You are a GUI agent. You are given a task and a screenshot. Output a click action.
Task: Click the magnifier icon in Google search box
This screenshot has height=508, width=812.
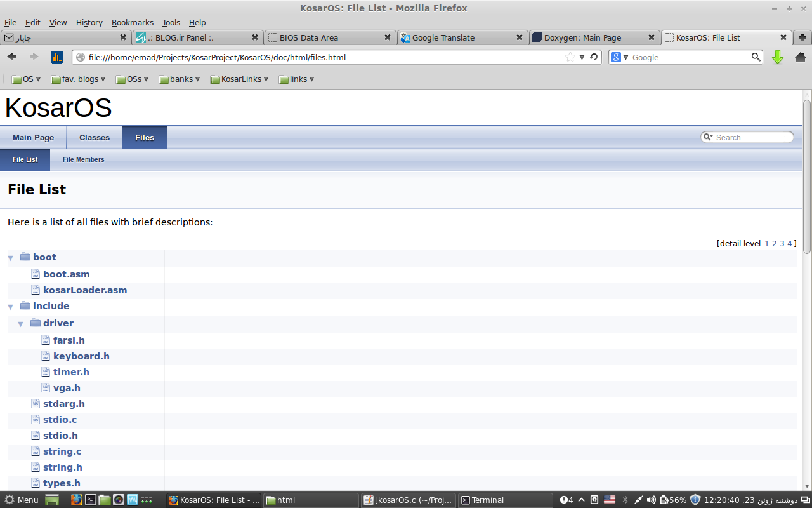click(756, 57)
